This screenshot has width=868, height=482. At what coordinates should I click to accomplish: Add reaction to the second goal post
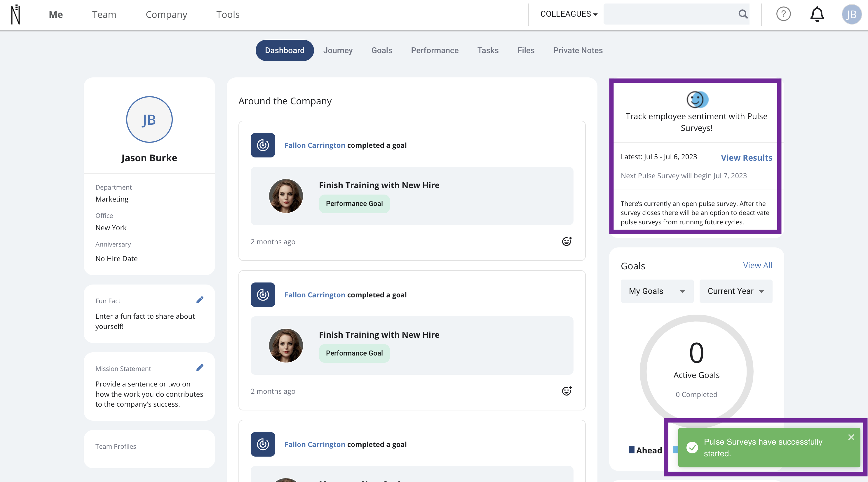coord(567,391)
